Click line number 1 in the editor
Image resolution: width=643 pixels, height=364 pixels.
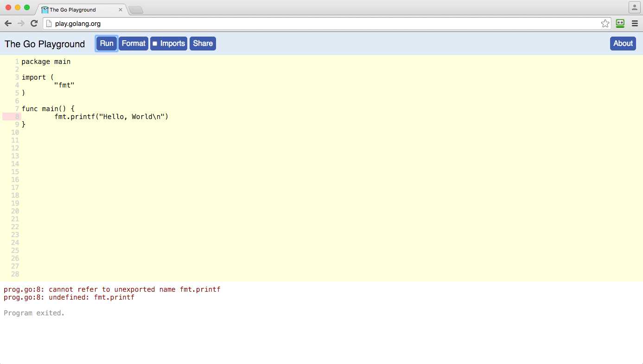tap(17, 61)
